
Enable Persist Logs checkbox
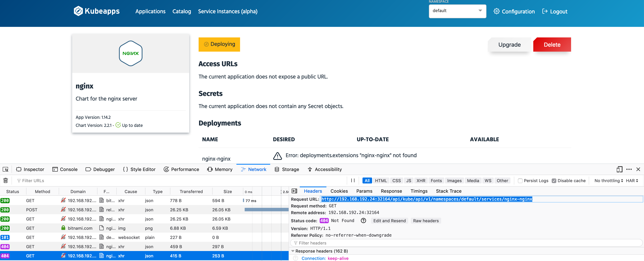520,181
